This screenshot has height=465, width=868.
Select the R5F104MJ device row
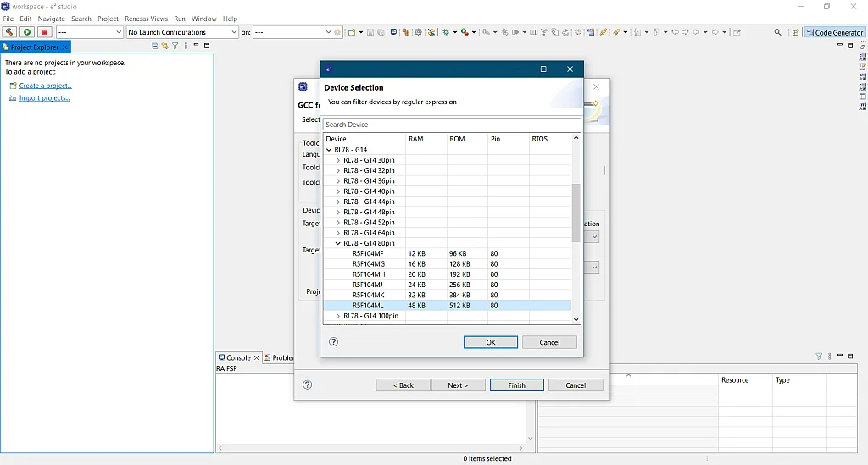coord(448,285)
